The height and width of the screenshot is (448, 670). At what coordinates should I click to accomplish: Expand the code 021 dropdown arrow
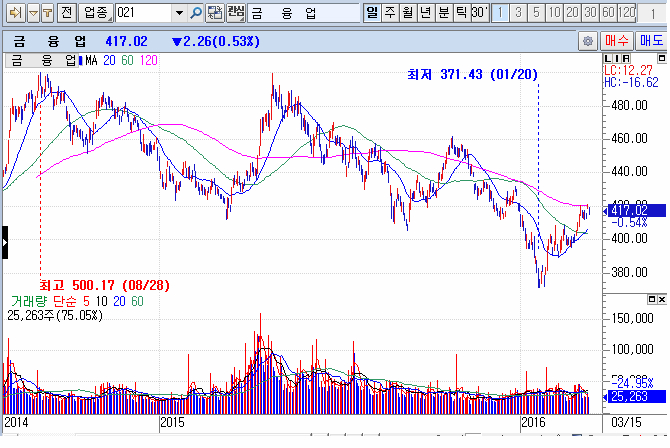click(179, 13)
